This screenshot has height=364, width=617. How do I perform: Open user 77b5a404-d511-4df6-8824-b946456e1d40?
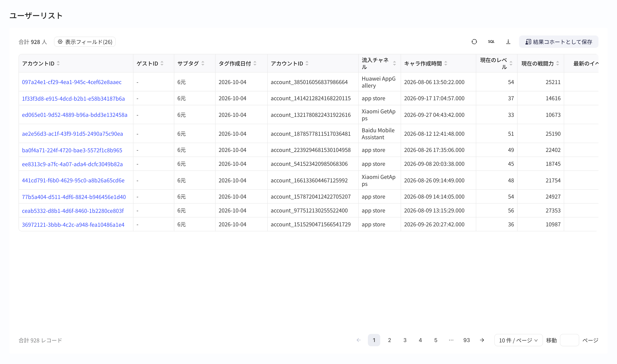(x=74, y=197)
